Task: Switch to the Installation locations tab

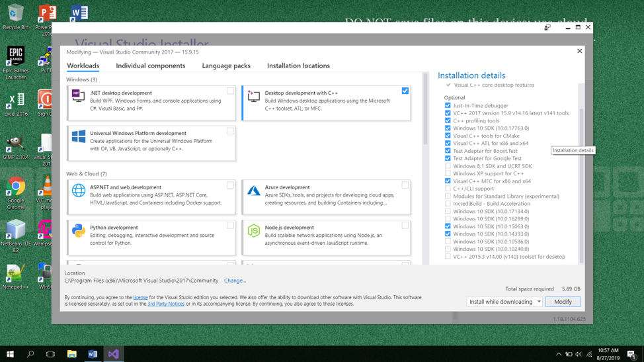Action: pyautogui.click(x=298, y=66)
